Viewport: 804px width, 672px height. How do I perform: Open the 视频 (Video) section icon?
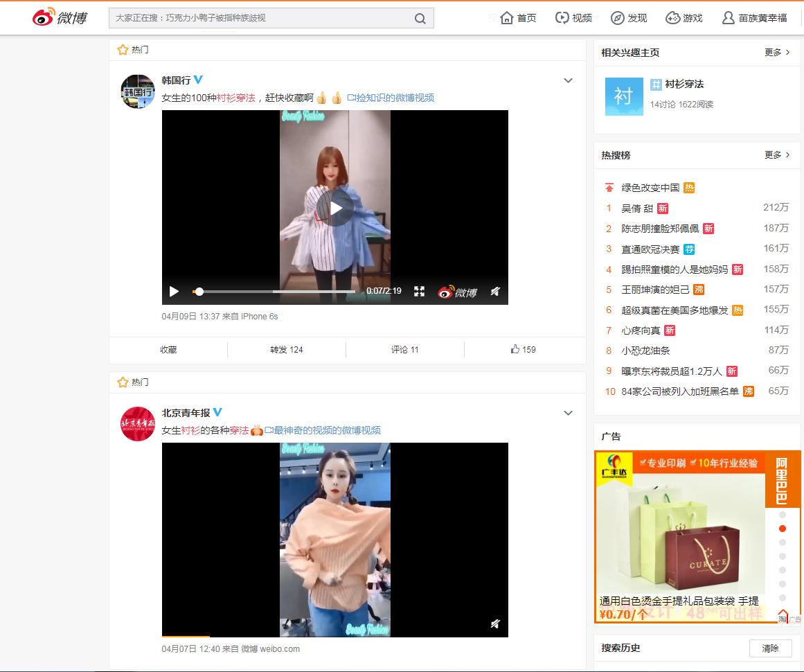pyautogui.click(x=562, y=17)
